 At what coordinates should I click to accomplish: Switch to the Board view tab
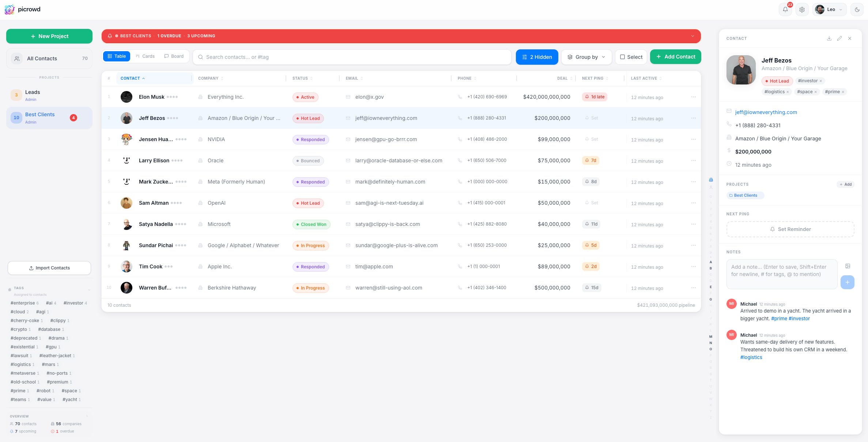pyautogui.click(x=174, y=56)
